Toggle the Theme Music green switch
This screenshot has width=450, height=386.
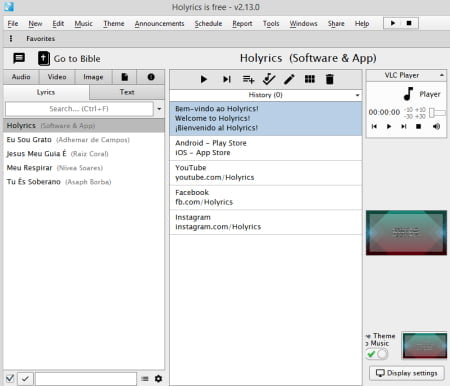coord(377,354)
